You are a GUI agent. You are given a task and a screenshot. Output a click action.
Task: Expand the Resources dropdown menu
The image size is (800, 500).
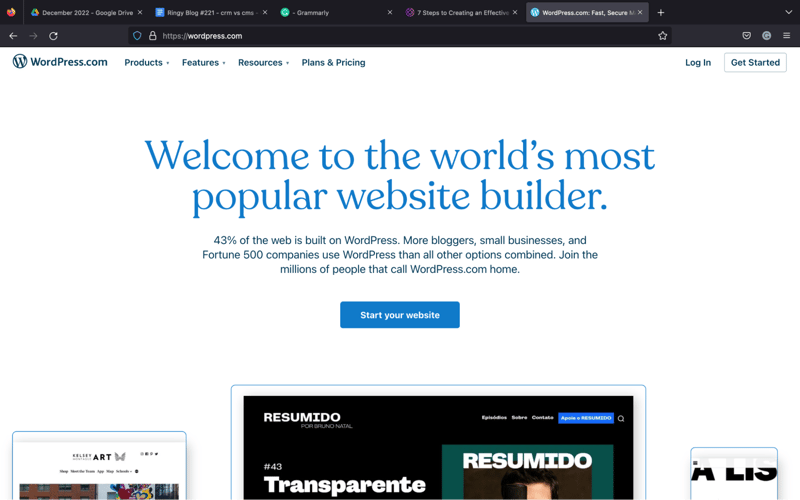click(x=263, y=62)
